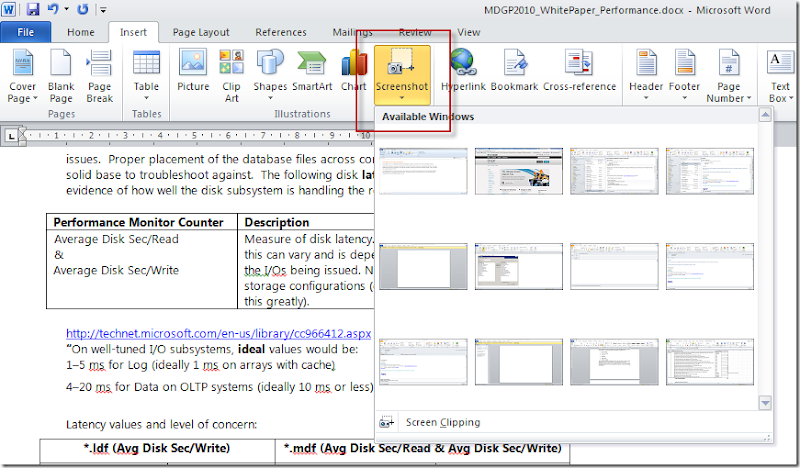The width and height of the screenshot is (800, 468).
Task: Click the Screenshot button
Action: coord(402,75)
